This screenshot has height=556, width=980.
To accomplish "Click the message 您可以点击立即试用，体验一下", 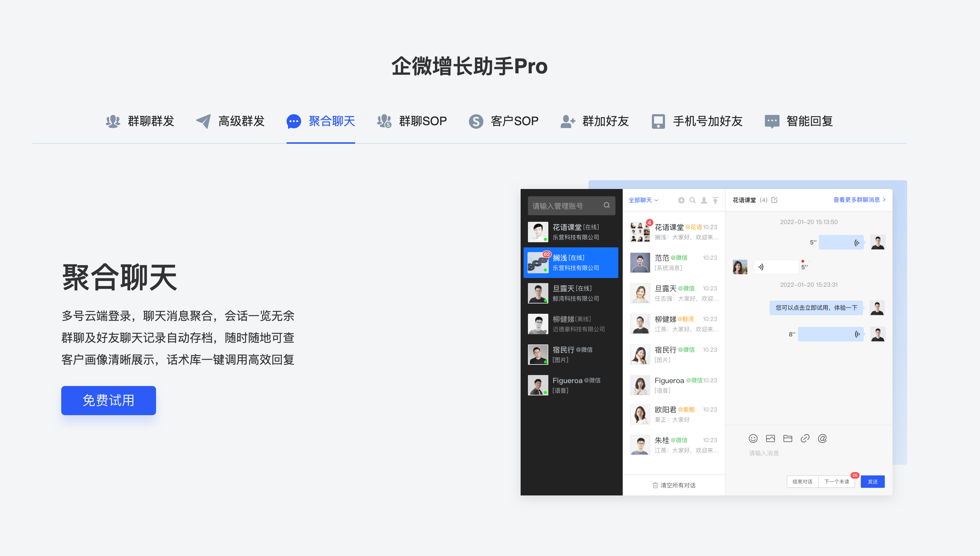I will click(x=816, y=308).
